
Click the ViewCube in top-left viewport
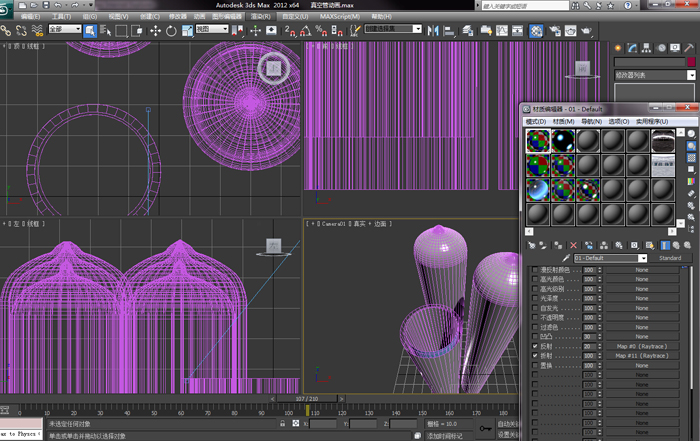tap(274, 68)
